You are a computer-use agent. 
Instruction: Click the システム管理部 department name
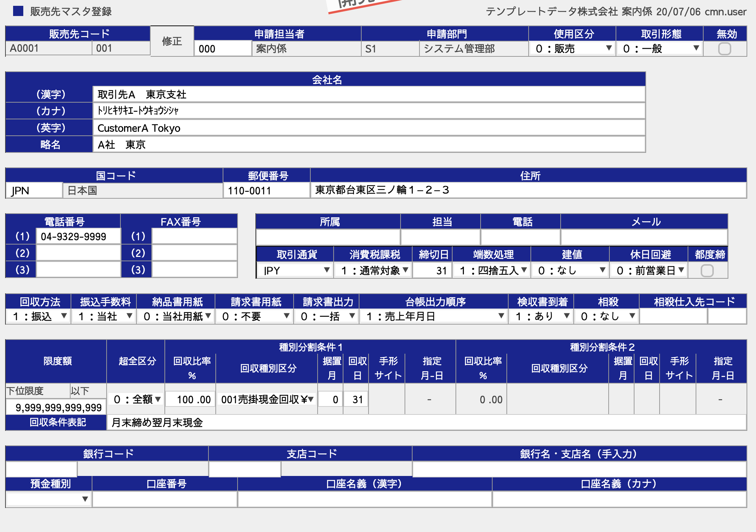click(x=459, y=48)
